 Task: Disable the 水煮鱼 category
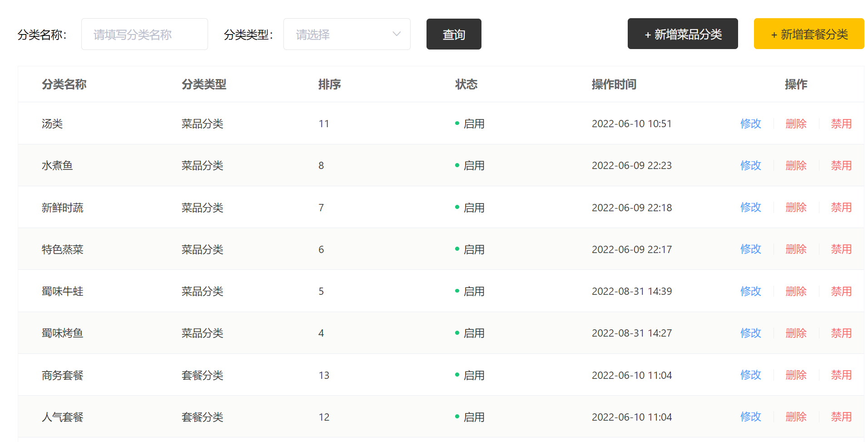[x=841, y=165]
